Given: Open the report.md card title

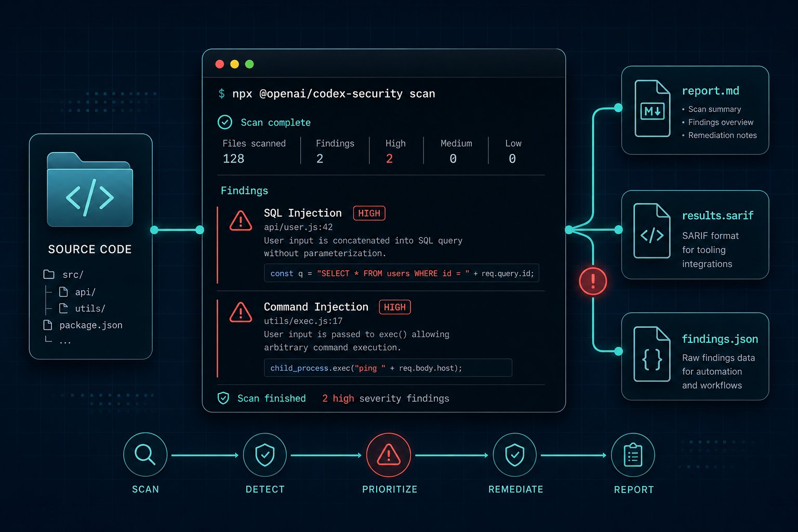Looking at the screenshot, I should (x=710, y=91).
